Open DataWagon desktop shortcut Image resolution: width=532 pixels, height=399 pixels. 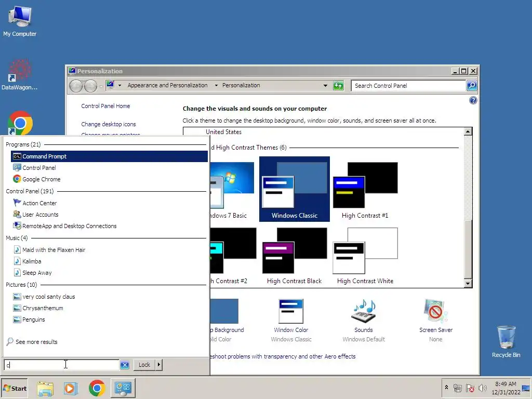[x=20, y=75]
